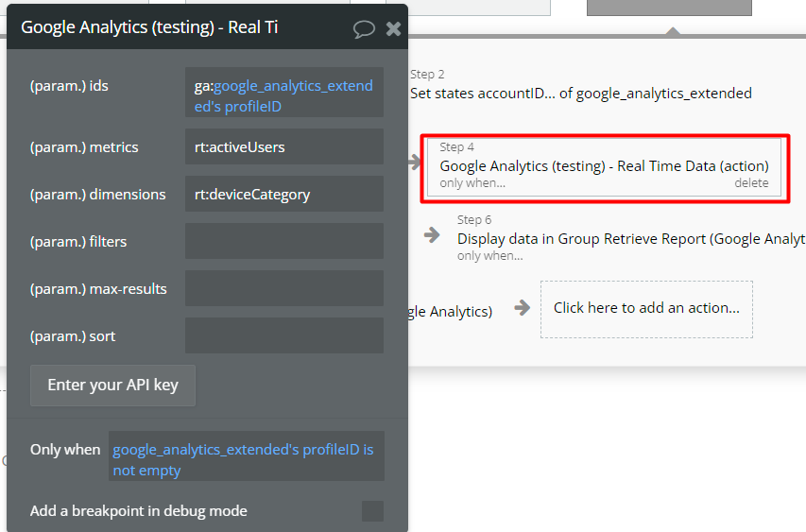
Task: Click the dialog title Google Analytics (testing)
Action: coord(149,27)
